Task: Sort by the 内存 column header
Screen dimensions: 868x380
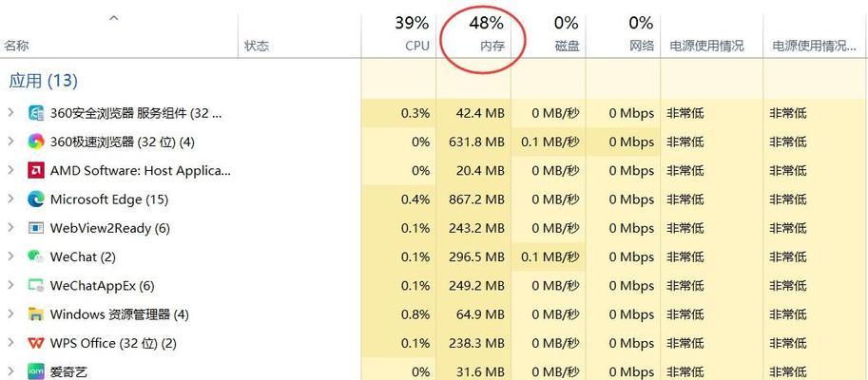Action: coord(492,45)
